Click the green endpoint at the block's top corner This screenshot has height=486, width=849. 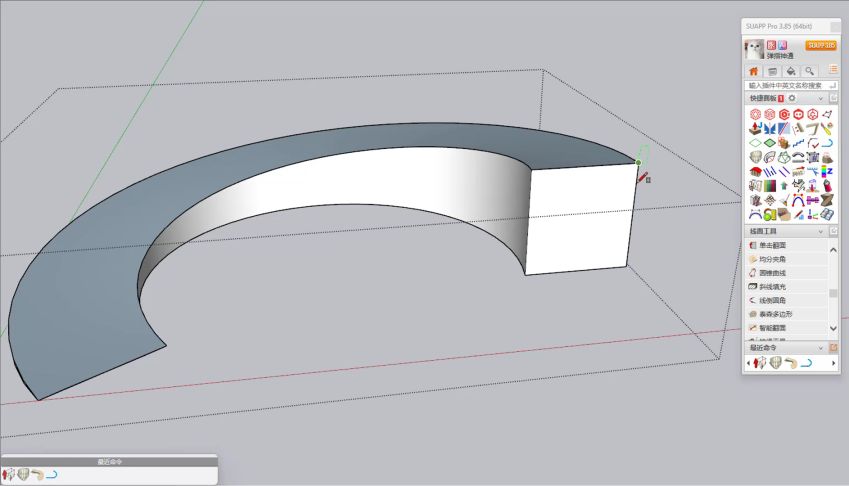tap(638, 162)
